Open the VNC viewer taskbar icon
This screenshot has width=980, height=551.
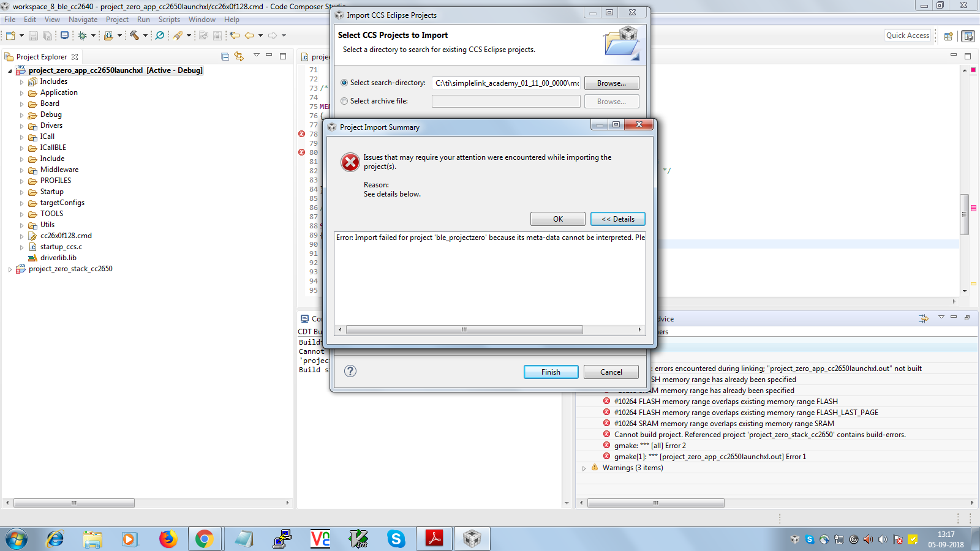click(320, 539)
